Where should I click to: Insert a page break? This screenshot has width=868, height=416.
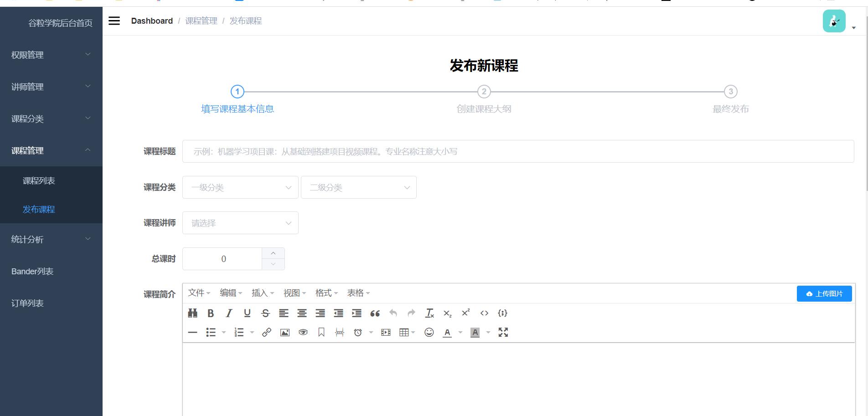(x=340, y=333)
